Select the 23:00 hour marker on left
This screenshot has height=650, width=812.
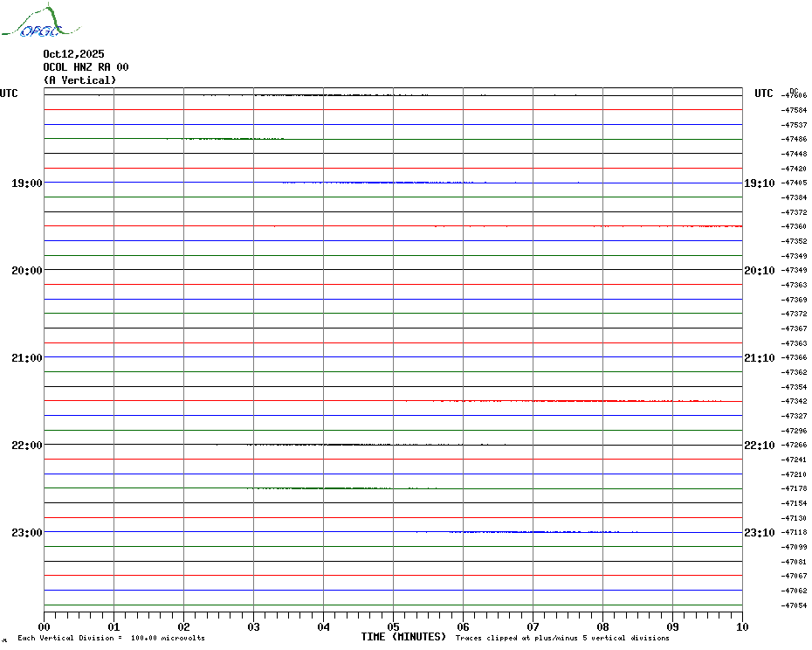tap(26, 533)
